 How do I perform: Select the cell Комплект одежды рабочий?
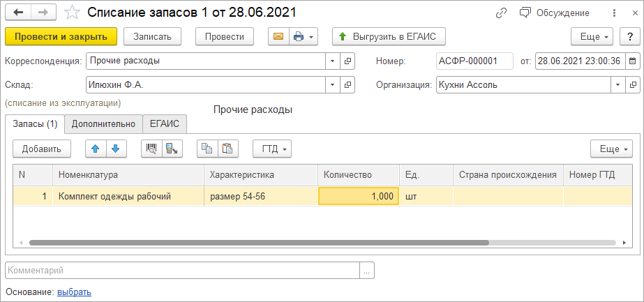click(128, 197)
